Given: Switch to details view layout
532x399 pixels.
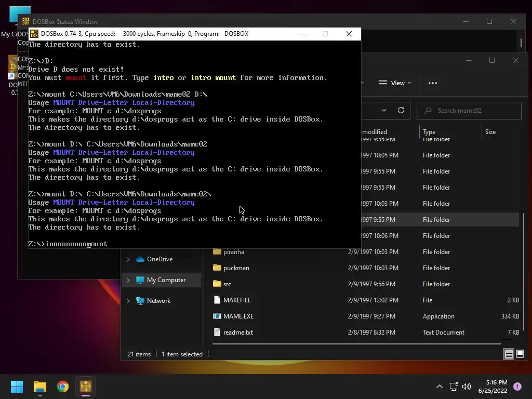Looking at the screenshot, I should click(x=509, y=354).
